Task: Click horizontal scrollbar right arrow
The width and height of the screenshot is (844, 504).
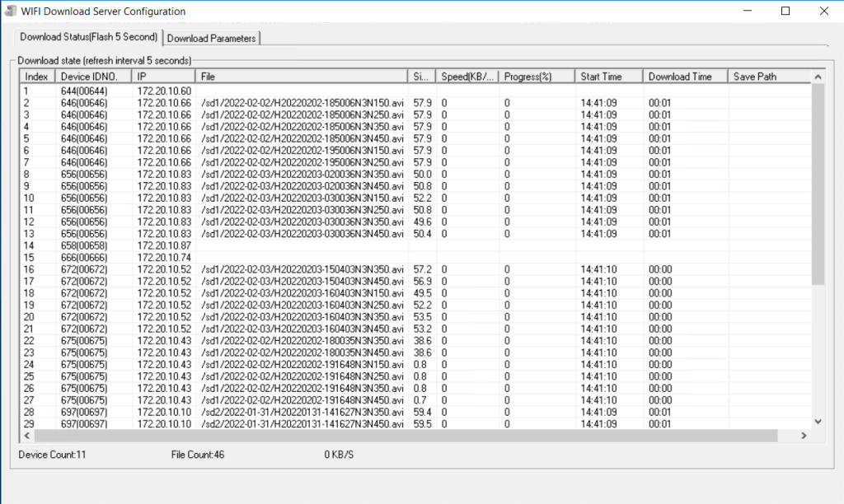Action: [804, 436]
